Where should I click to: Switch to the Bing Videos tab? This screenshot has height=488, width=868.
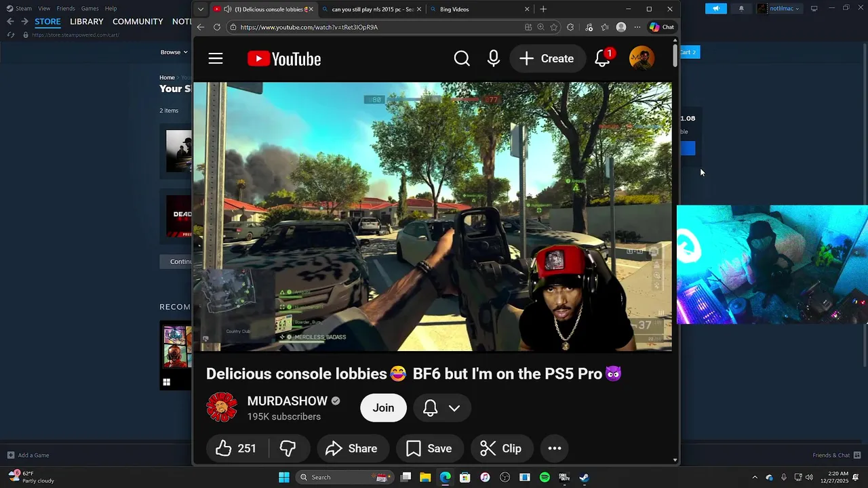[x=480, y=9]
